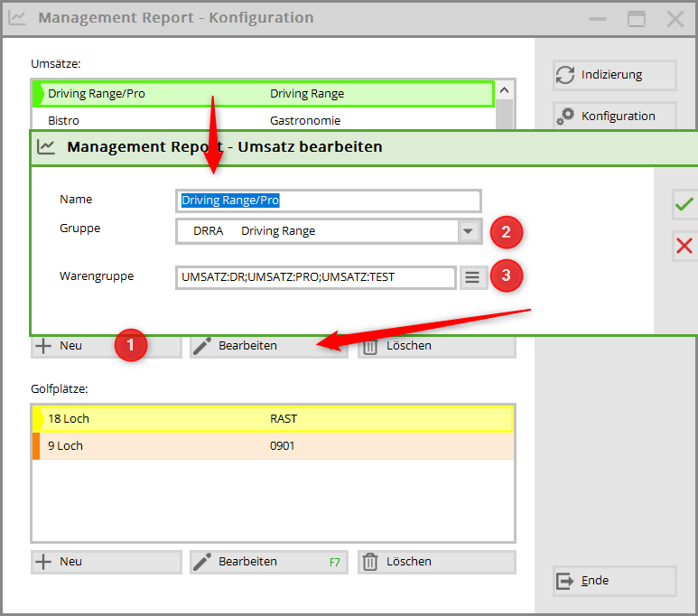Select the 18 Loch golf course row
Image resolution: width=698 pixels, height=616 pixels.
click(273, 419)
